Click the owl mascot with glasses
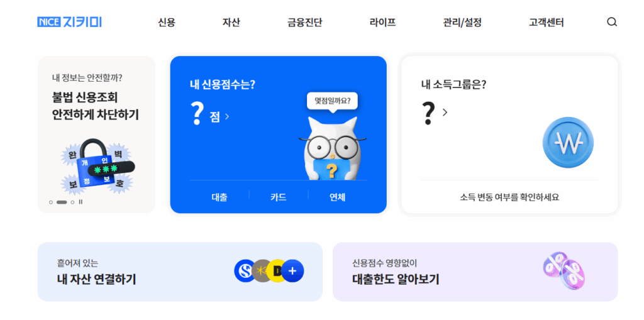This screenshot has width=644, height=320. [332, 148]
